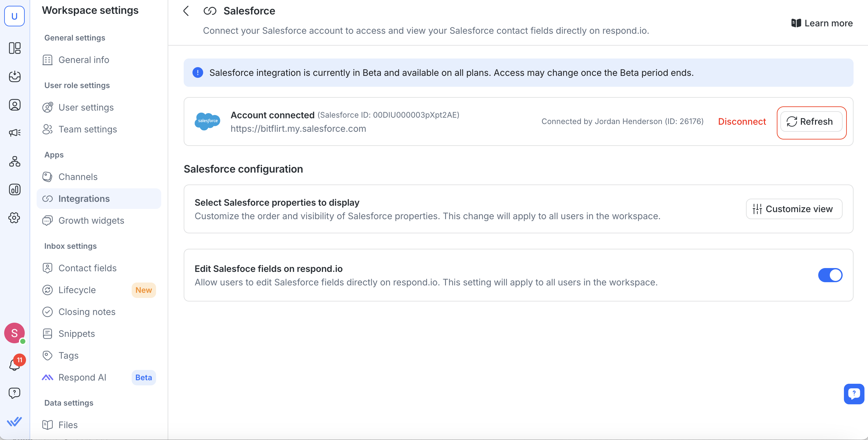This screenshot has width=868, height=440.
Task: Open the Workflows icon in left rail
Action: coord(14,161)
